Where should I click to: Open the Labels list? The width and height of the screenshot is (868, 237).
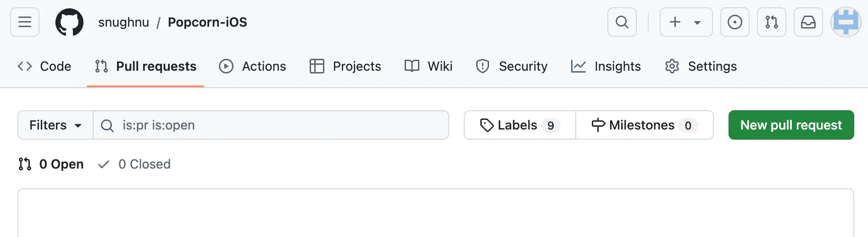(520, 125)
